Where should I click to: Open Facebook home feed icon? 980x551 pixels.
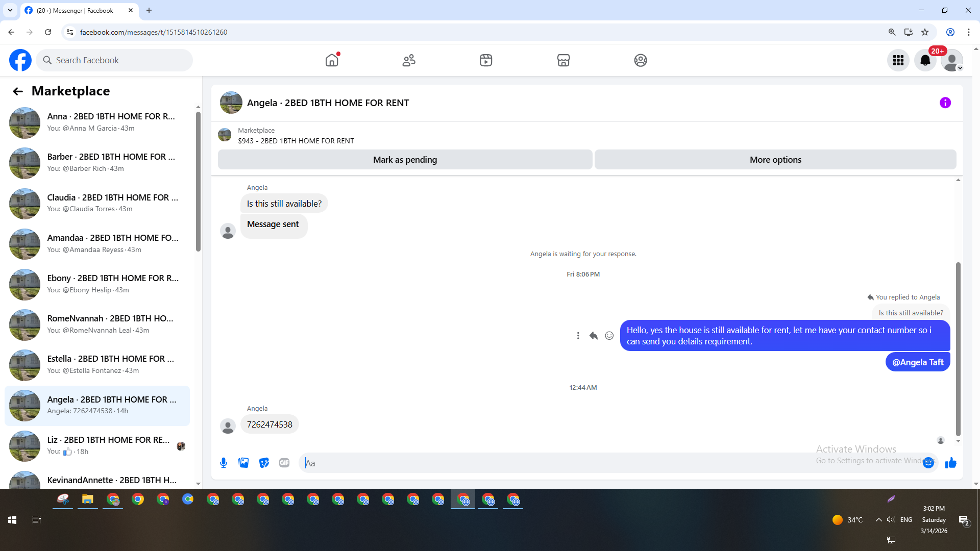[332, 60]
